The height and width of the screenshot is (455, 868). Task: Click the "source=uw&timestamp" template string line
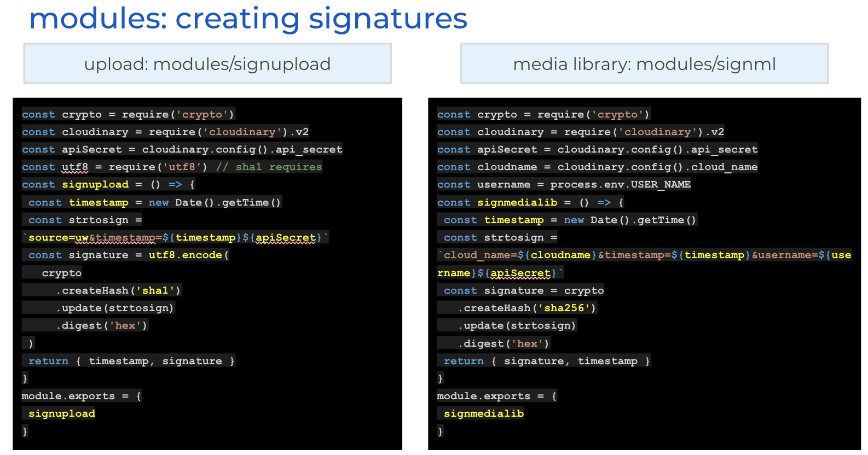pyautogui.click(x=175, y=237)
